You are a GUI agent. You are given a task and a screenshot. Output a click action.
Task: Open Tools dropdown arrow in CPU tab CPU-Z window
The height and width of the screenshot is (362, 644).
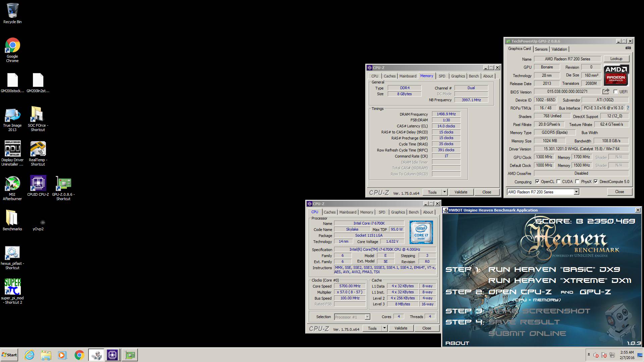[384, 328]
